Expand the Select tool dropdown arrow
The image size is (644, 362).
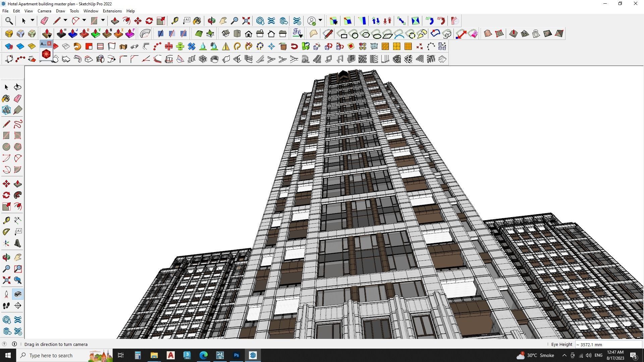coord(32,21)
